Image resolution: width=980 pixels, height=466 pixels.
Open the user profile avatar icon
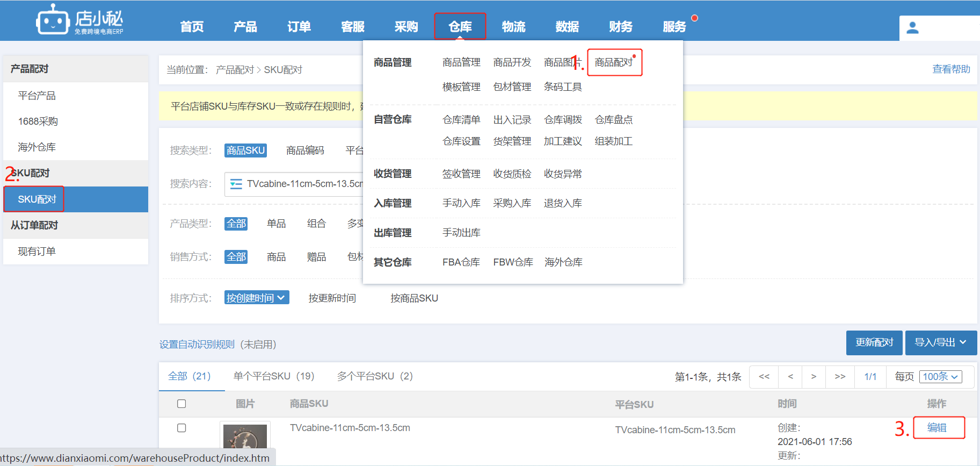pos(912,28)
